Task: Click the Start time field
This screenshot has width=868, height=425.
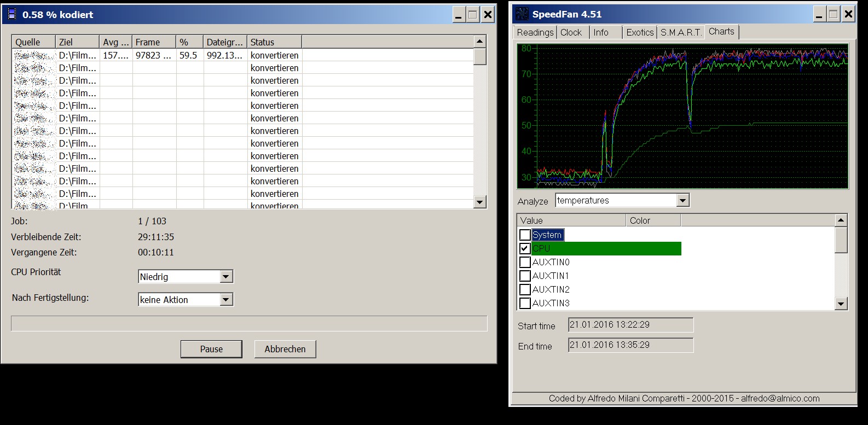Action: [x=630, y=325]
